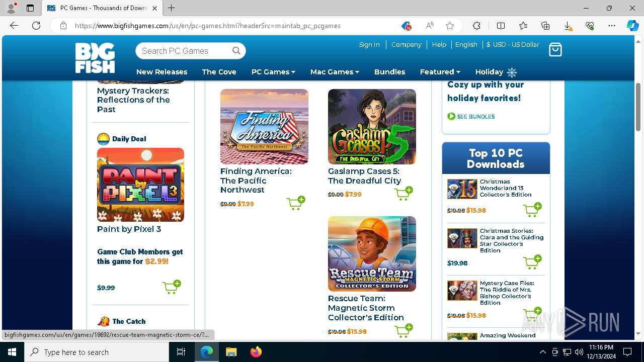
Task: Add Rescue Team Magnetic Storm to cart
Action: pyautogui.click(x=404, y=330)
